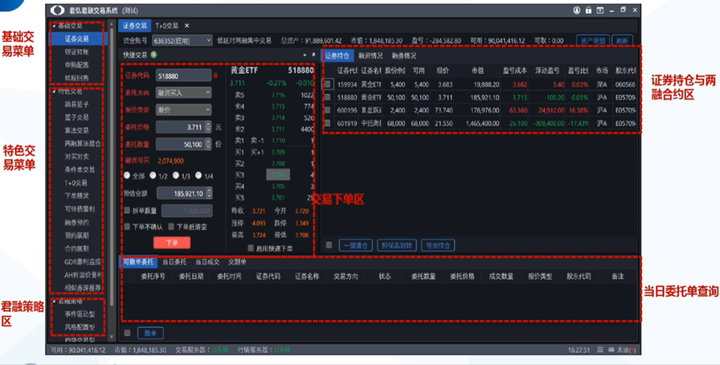Click the pin icon on the quick trade panel
This screenshot has width=720, height=365.
coord(314,55)
